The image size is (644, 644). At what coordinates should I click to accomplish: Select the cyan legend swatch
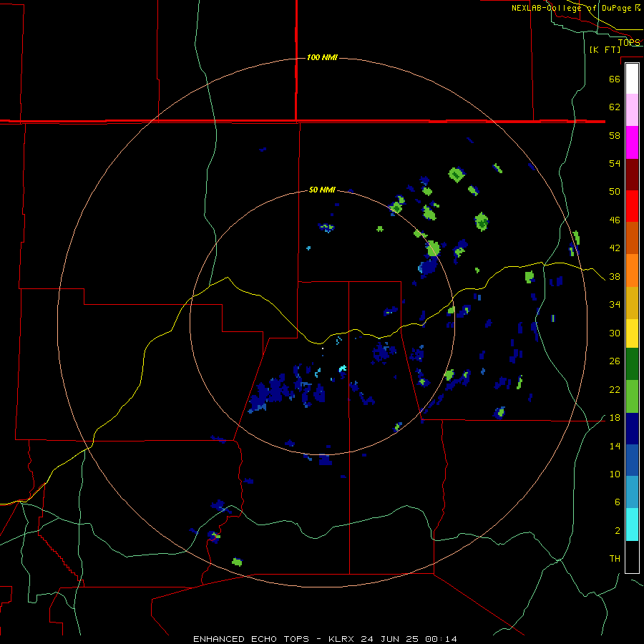(x=632, y=525)
